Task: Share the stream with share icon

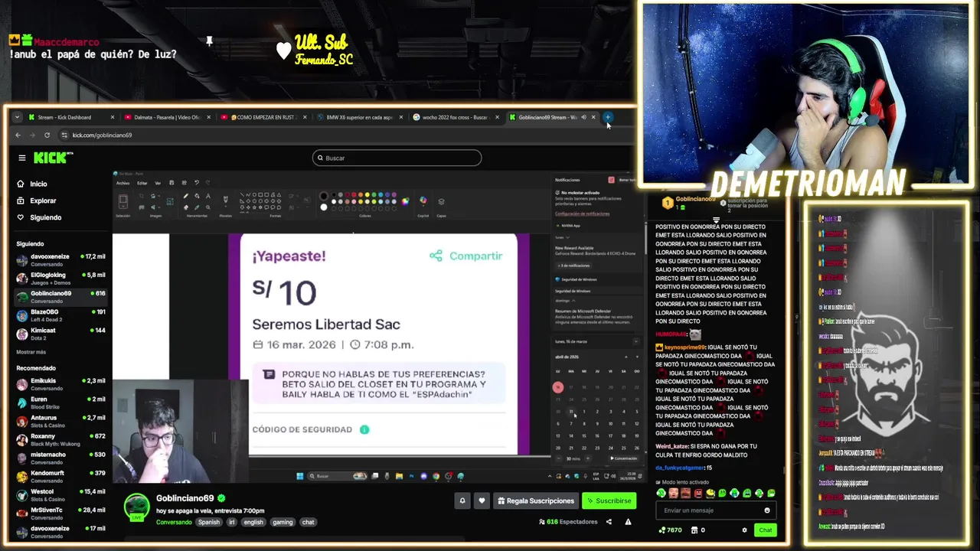Action: pyautogui.click(x=609, y=522)
